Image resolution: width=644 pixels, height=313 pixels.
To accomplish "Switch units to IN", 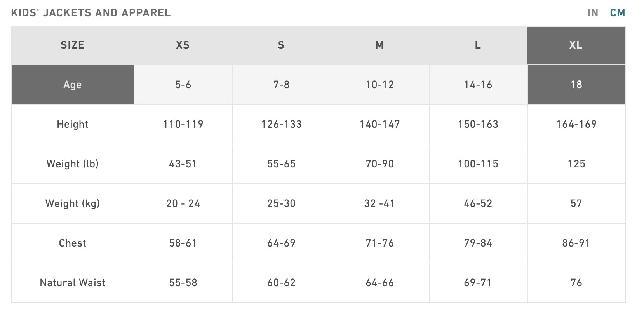I will [593, 13].
